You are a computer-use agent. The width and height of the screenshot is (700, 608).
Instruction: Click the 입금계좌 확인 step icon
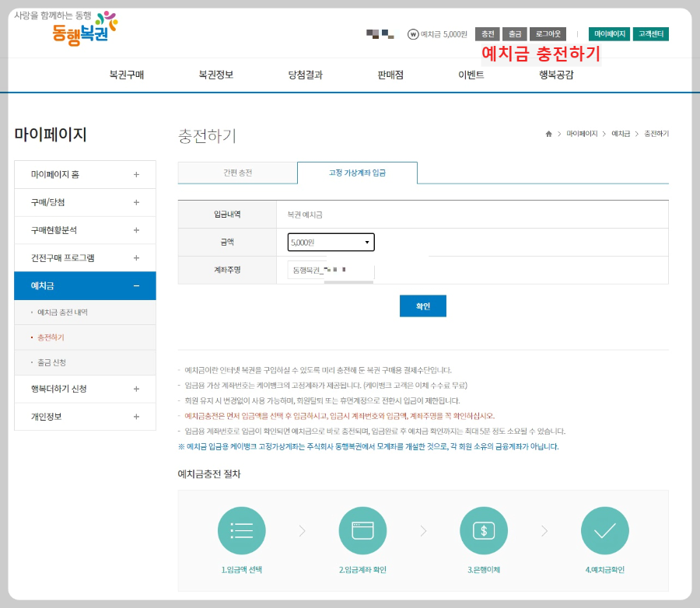(362, 530)
